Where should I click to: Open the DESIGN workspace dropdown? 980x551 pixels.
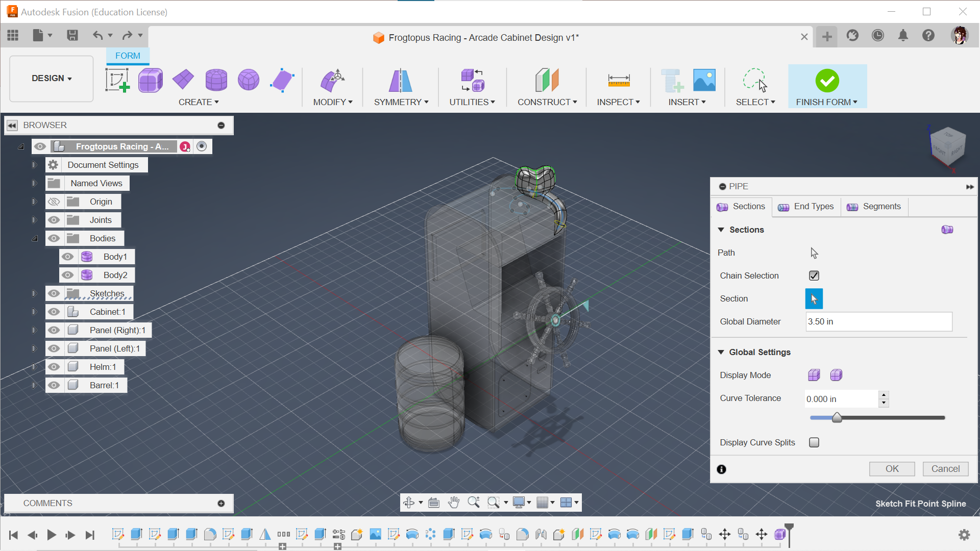(x=52, y=79)
